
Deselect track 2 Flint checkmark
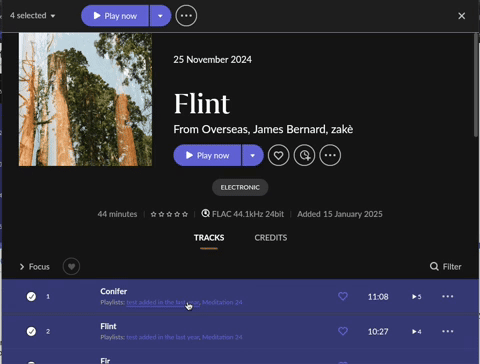[x=31, y=331]
